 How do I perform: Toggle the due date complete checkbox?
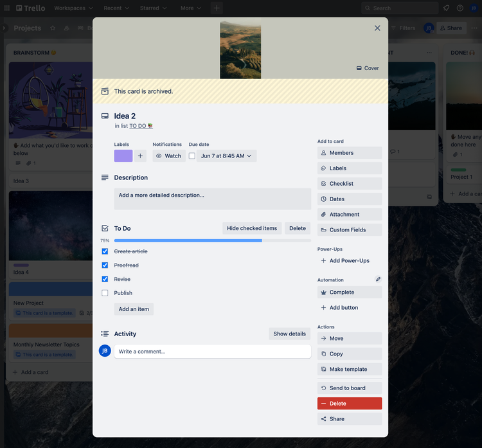[x=192, y=156]
